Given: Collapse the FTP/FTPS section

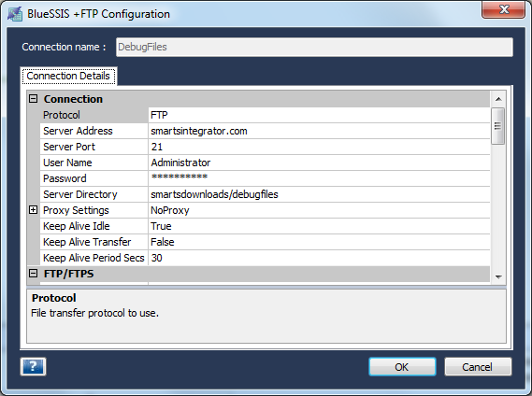Looking at the screenshot, I should (x=33, y=274).
